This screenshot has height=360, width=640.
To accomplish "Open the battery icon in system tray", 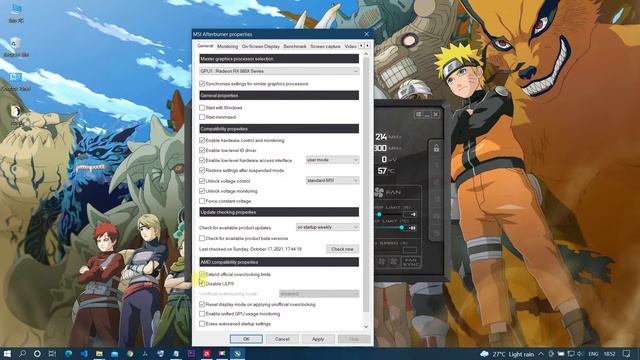I will point(561,354).
